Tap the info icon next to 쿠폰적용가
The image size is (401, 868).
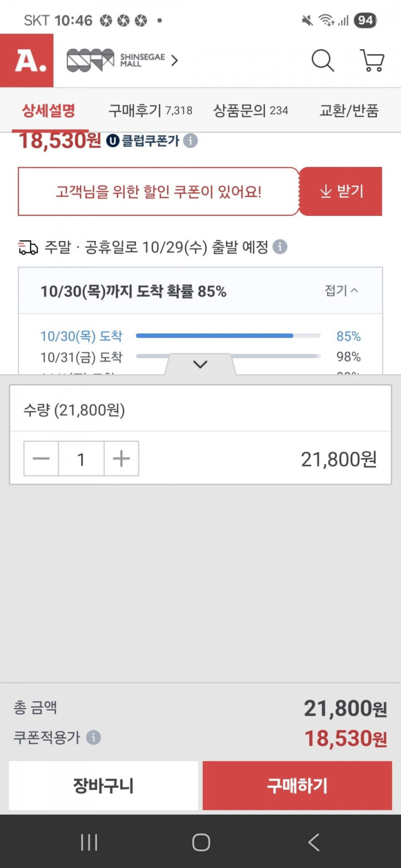[x=94, y=737]
